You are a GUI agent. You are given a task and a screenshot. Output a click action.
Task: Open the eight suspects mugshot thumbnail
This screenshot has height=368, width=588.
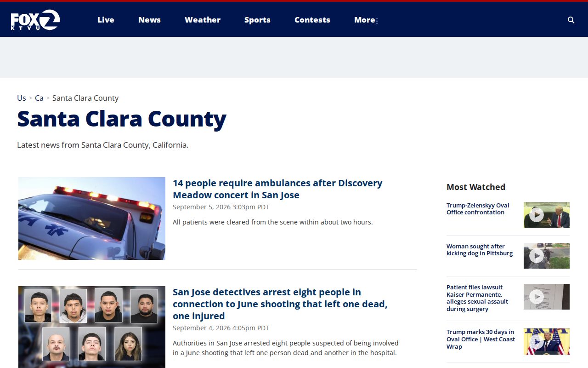pyautogui.click(x=92, y=327)
